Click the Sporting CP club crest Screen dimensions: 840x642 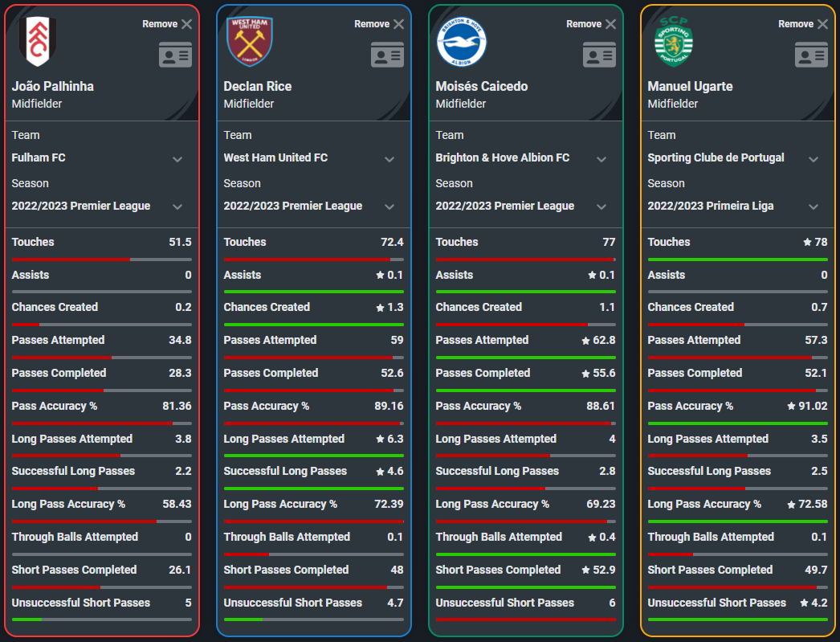[674, 41]
